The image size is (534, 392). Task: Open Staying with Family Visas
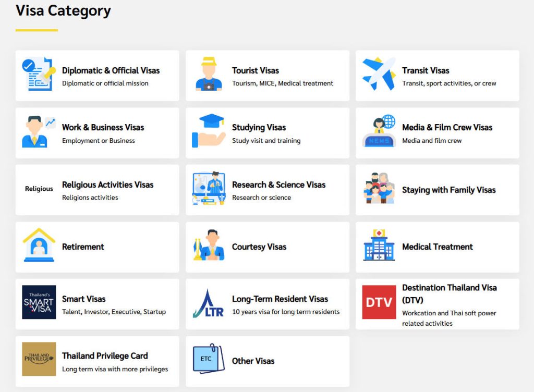pos(438,190)
